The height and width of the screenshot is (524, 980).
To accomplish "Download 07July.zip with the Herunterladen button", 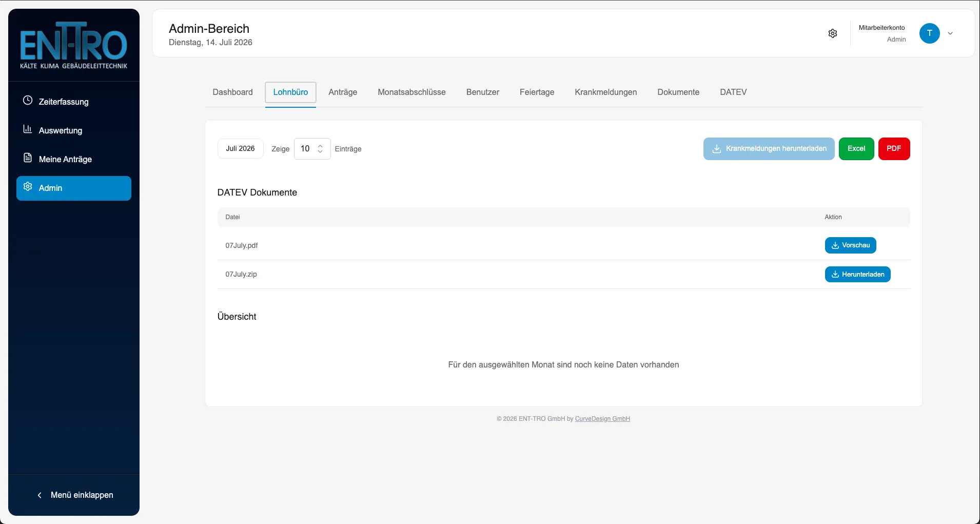I will tap(857, 275).
